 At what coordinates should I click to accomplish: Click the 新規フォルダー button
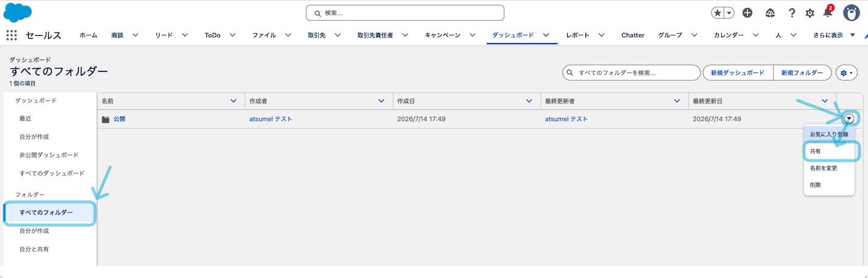click(x=802, y=72)
